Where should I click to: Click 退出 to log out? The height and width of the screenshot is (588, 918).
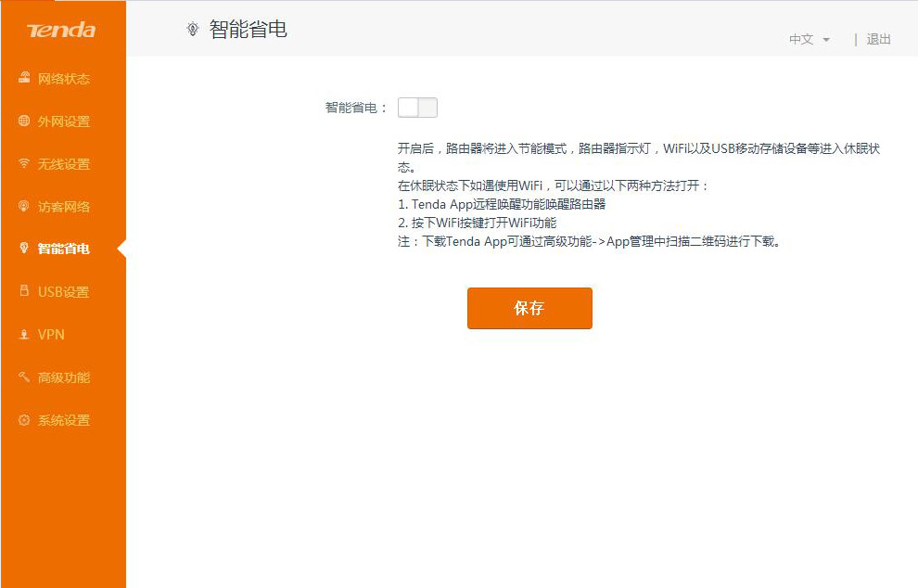click(878, 39)
